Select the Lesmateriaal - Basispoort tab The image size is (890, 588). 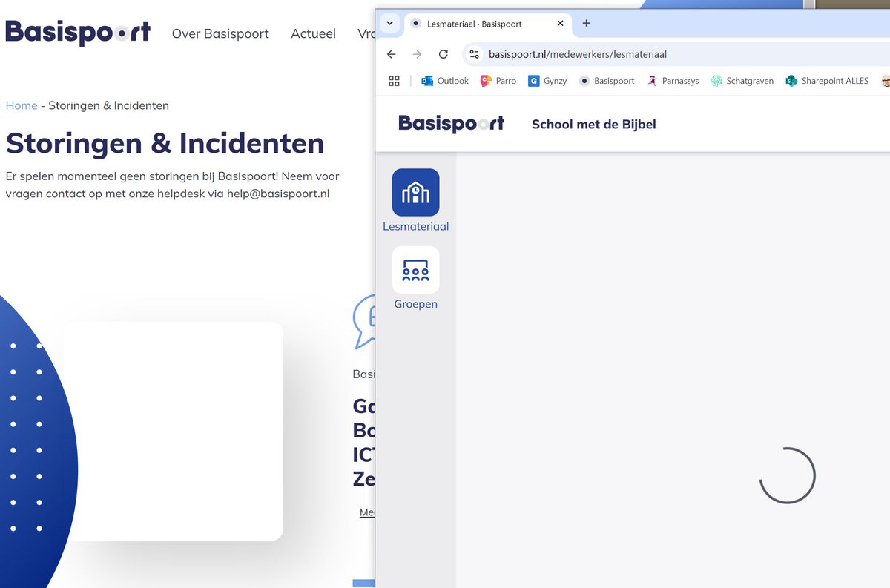pos(487,24)
